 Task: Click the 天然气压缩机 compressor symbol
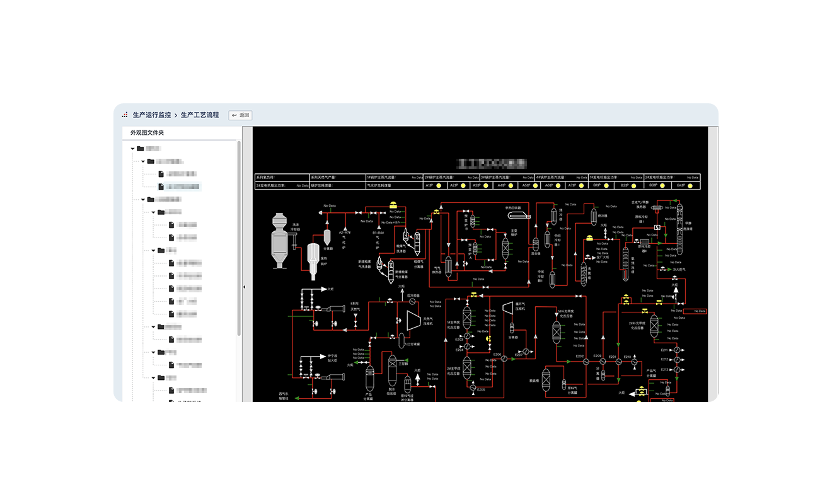(413, 319)
